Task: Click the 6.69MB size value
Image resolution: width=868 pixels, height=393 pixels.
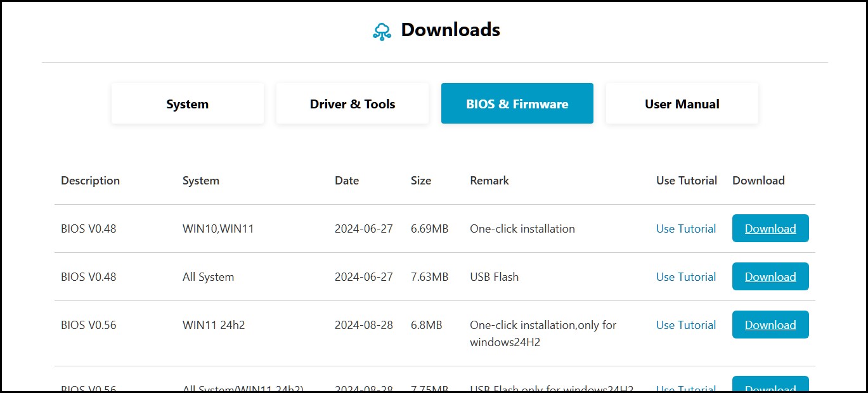Action: coord(430,229)
